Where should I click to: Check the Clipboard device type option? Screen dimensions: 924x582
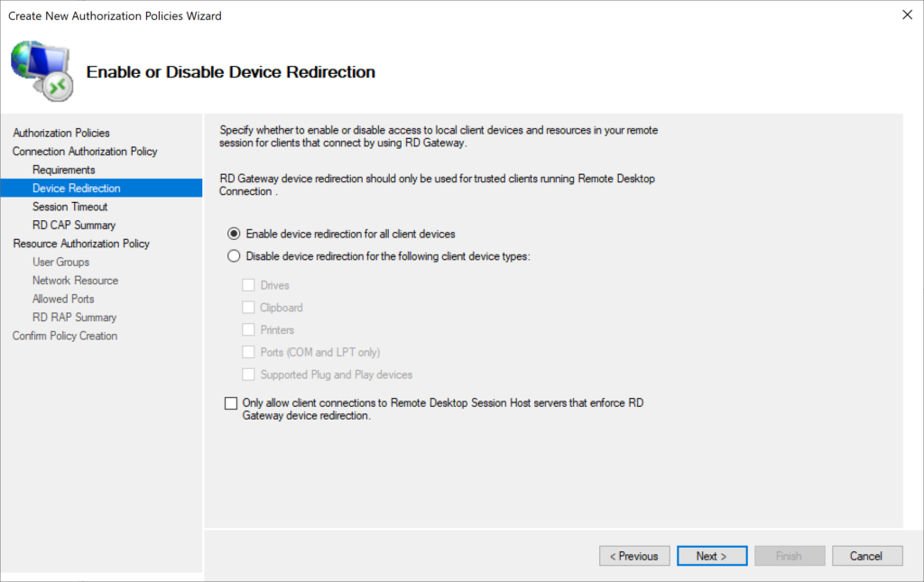point(249,307)
